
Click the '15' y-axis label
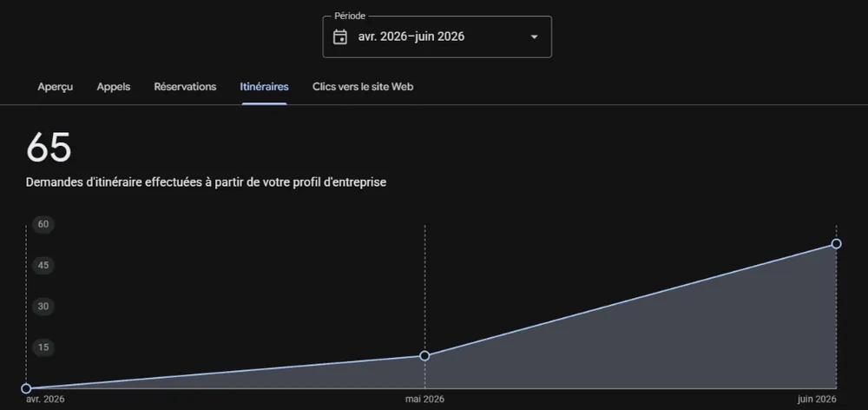click(43, 347)
